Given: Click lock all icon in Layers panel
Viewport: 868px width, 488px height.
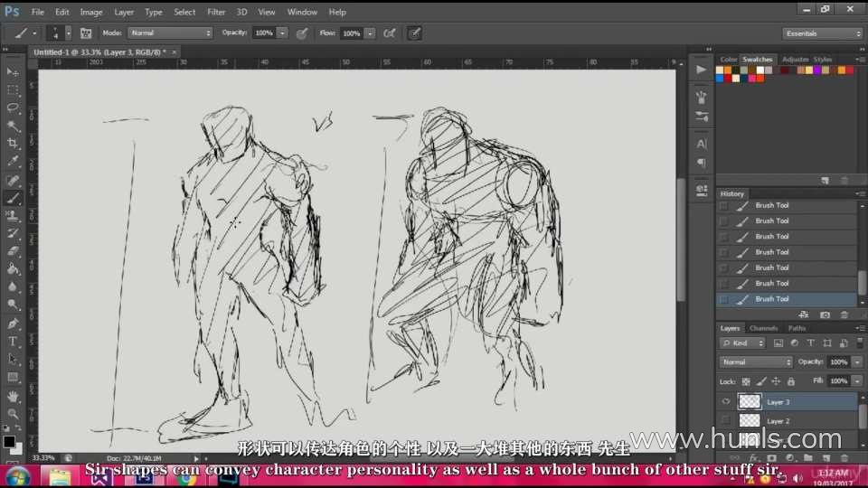Looking at the screenshot, I should (791, 381).
